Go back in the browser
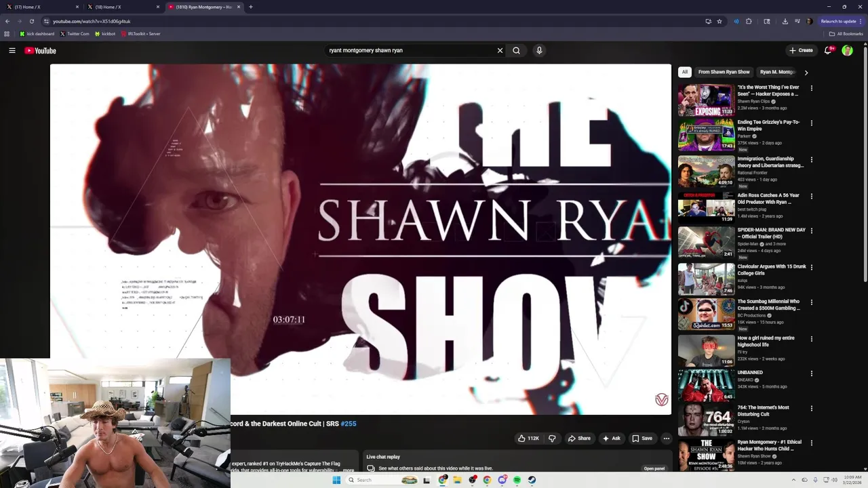This screenshot has height=488, width=868. [x=7, y=21]
